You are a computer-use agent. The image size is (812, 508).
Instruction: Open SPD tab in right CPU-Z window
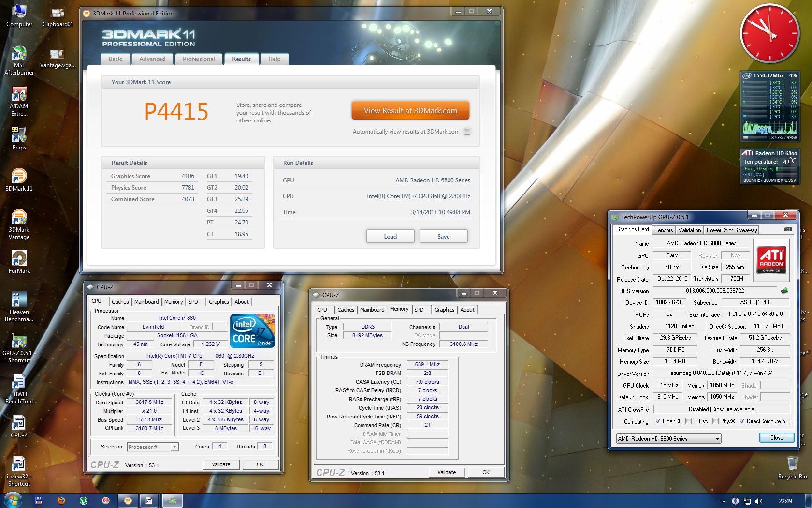tap(419, 310)
